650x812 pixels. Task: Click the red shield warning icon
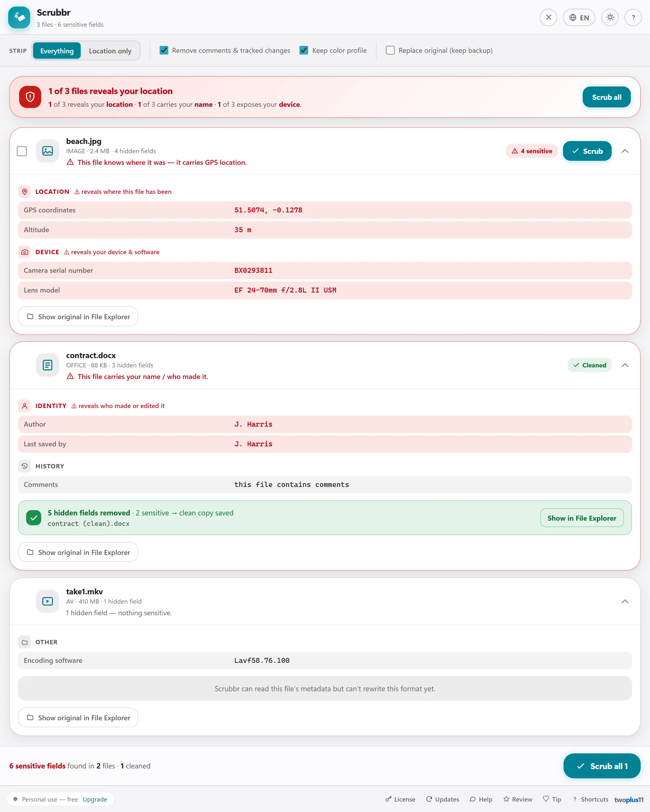click(x=30, y=97)
